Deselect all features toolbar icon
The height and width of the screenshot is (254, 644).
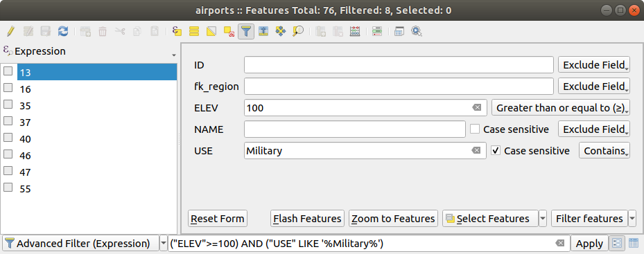[229, 31]
